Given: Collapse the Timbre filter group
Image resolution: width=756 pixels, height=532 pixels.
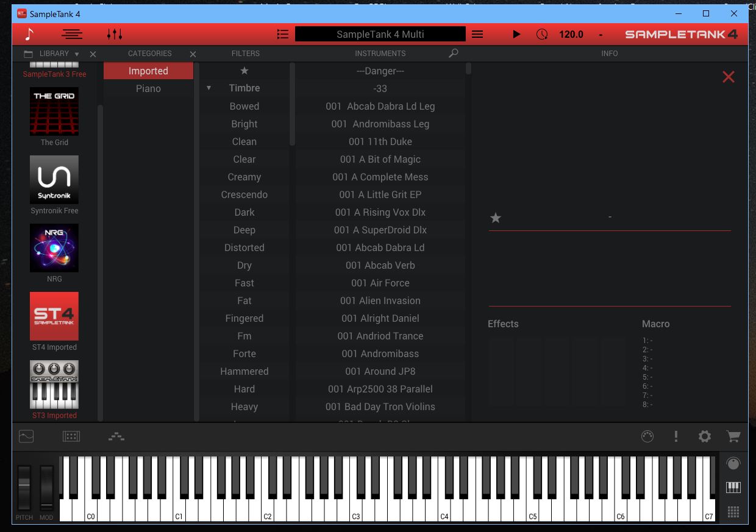Looking at the screenshot, I should [209, 88].
